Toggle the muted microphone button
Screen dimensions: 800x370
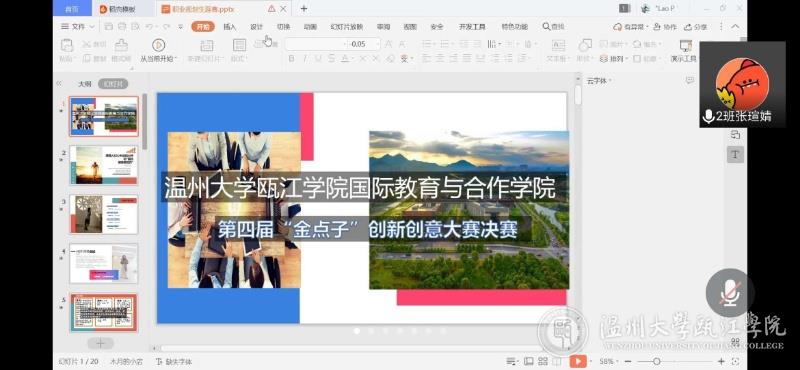tap(730, 292)
